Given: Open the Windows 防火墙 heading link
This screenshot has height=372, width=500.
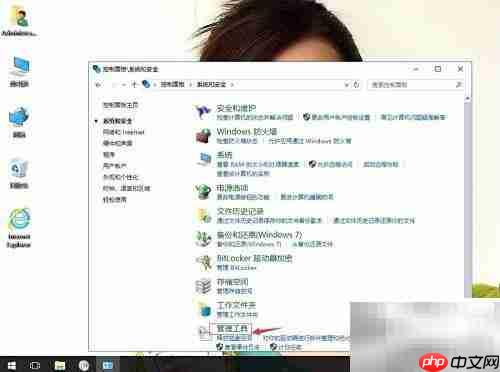Looking at the screenshot, I should (x=247, y=132).
